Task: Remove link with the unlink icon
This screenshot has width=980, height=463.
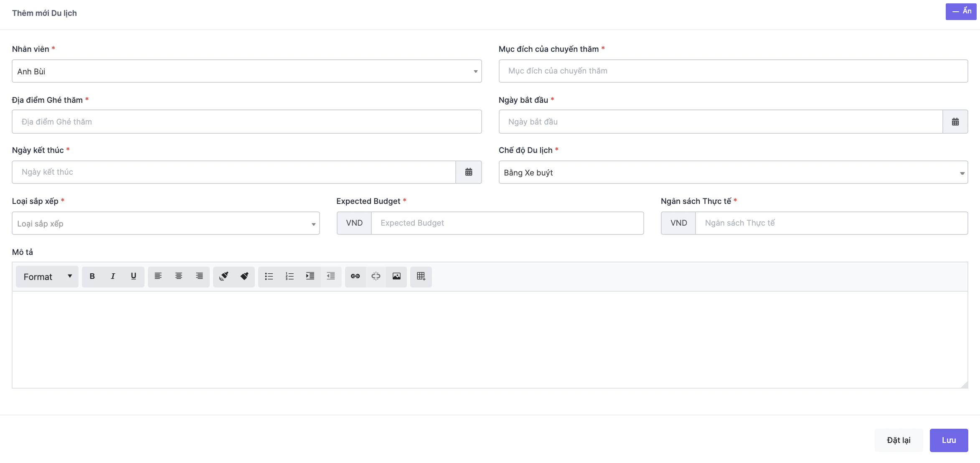Action: tap(376, 276)
